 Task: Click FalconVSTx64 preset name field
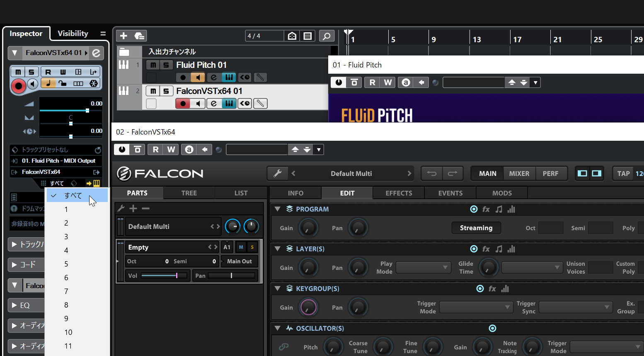coord(257,149)
